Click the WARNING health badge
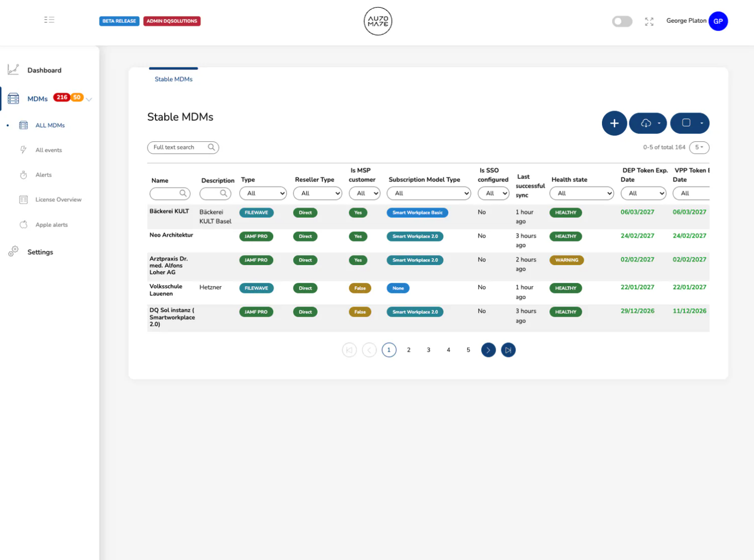 point(567,260)
